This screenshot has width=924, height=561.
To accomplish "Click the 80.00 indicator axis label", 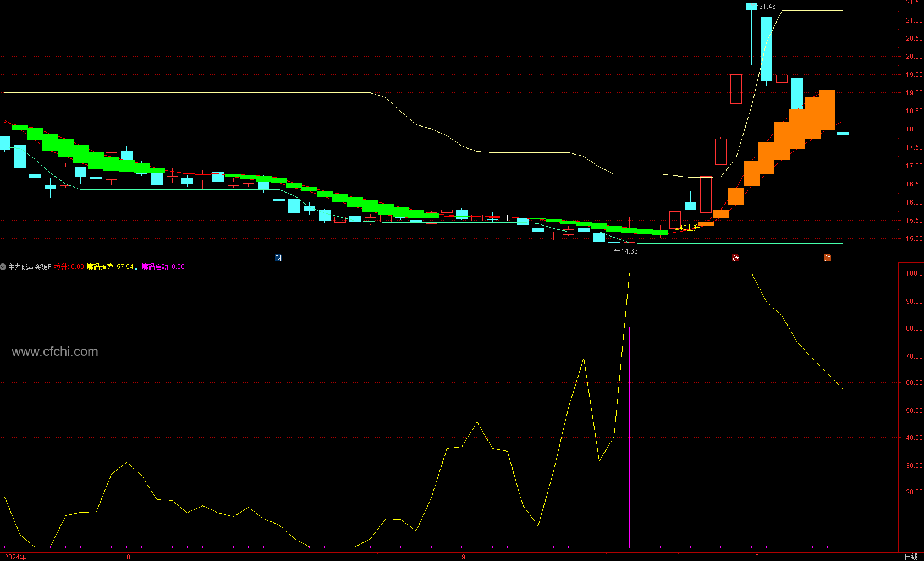I will point(914,328).
